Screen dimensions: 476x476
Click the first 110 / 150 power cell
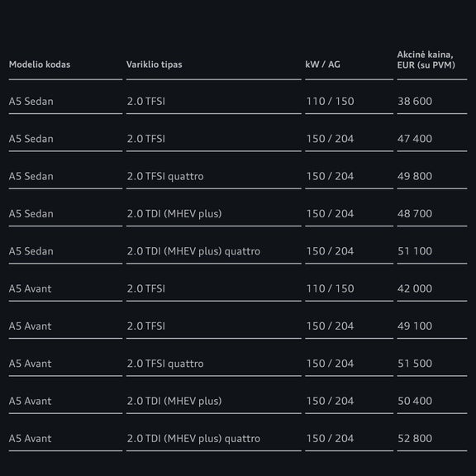click(330, 101)
